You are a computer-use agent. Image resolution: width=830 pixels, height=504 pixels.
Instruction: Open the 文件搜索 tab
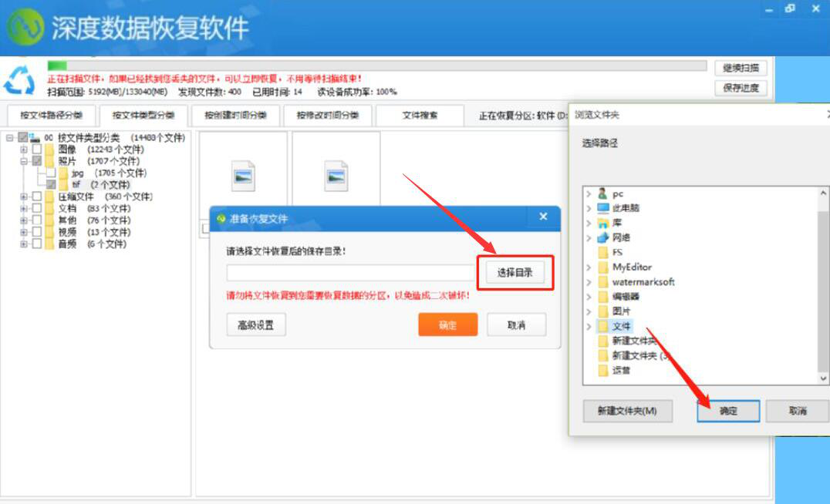coord(420,116)
